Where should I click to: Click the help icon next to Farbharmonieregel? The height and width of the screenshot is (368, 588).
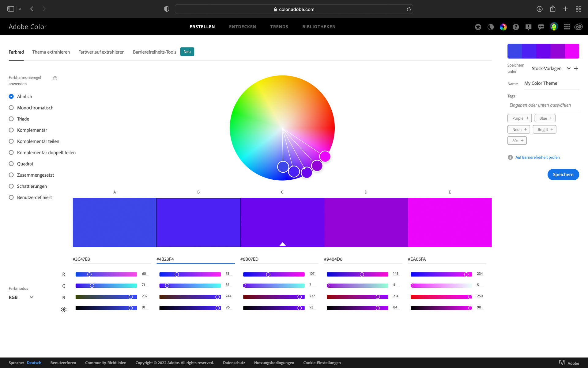[x=55, y=78]
